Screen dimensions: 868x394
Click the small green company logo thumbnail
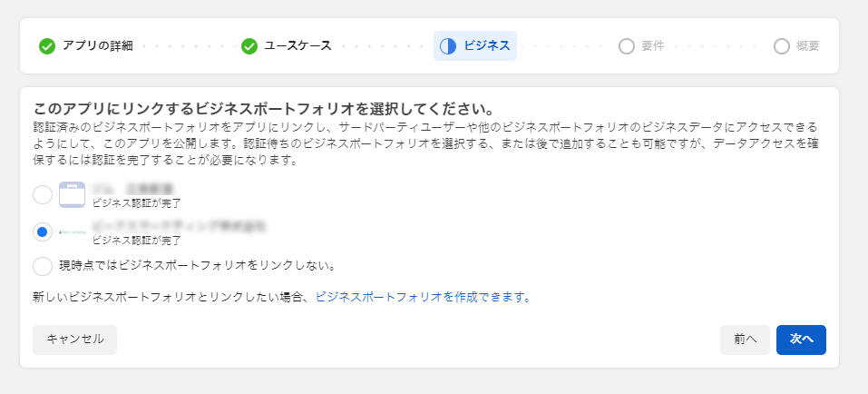[x=72, y=231]
